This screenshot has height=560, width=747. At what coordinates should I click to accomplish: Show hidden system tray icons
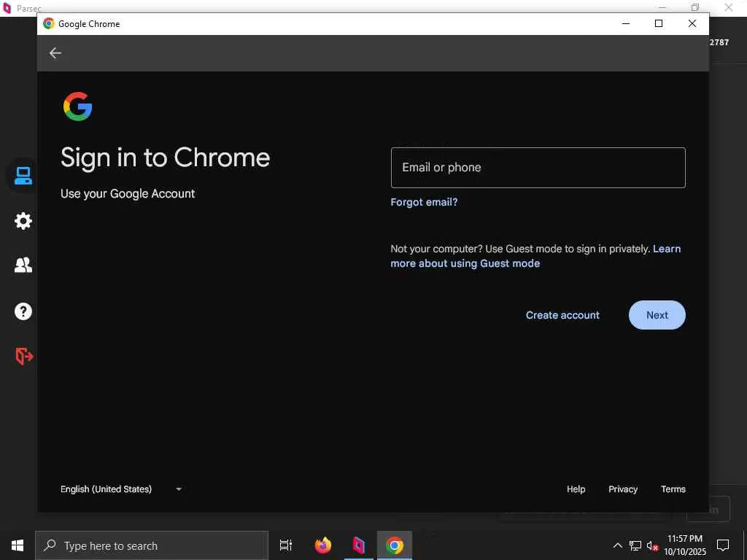click(x=617, y=545)
